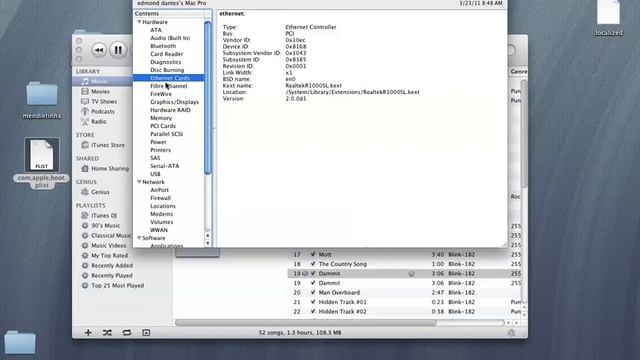The width and height of the screenshot is (640, 360).
Task: Click RealtekR1000SL.kext Kext name value
Action: pyautogui.click(x=313, y=86)
